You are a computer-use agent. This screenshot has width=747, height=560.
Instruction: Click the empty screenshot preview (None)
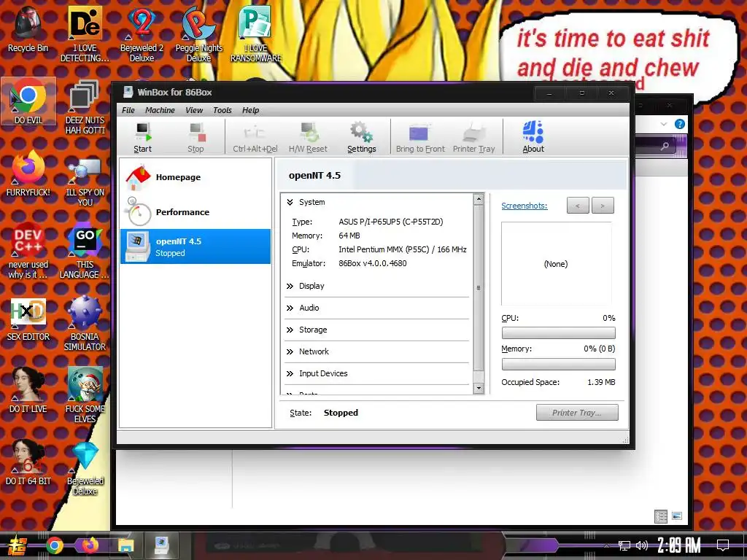[556, 264]
